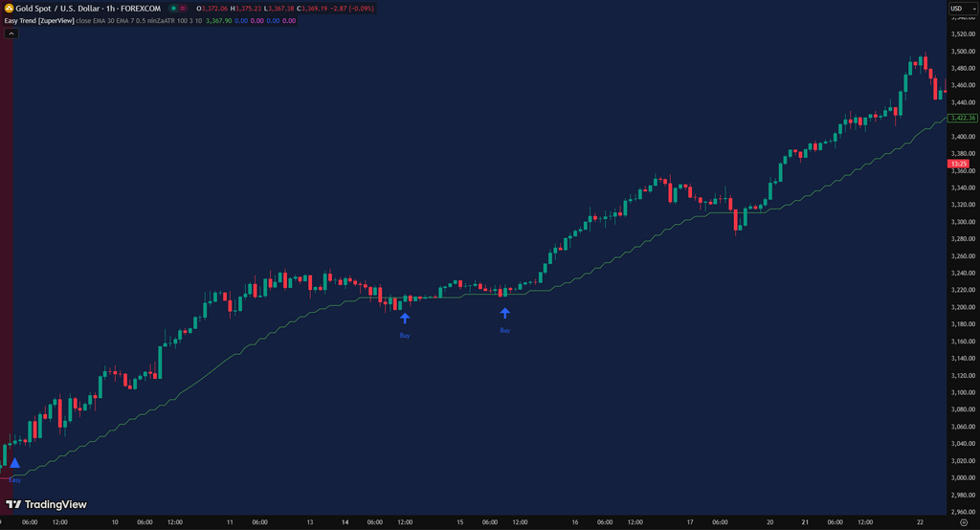This screenshot has height=530, width=980.
Task: Click the 3,000.00 price scale label
Action: click(963, 477)
